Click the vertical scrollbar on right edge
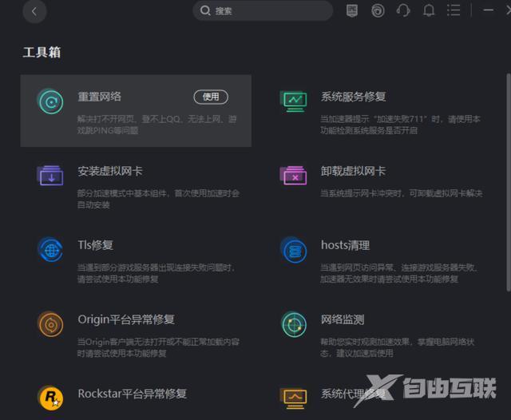Screen dimensions: 511x420 coord(508,183)
